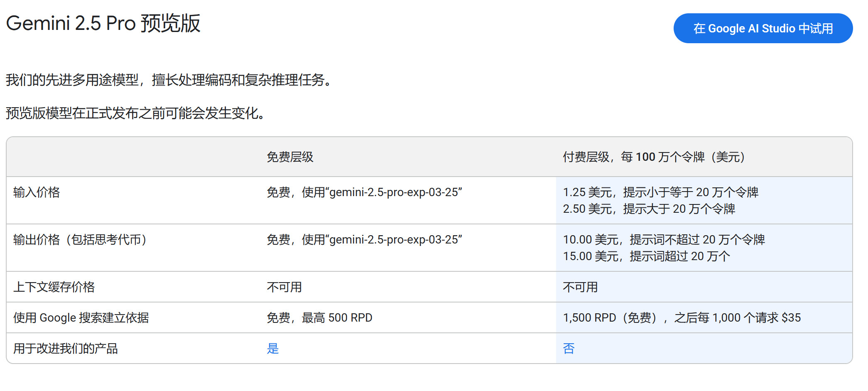
Task: Click the 用于改进我们的产品 row label
Action: pos(66,348)
